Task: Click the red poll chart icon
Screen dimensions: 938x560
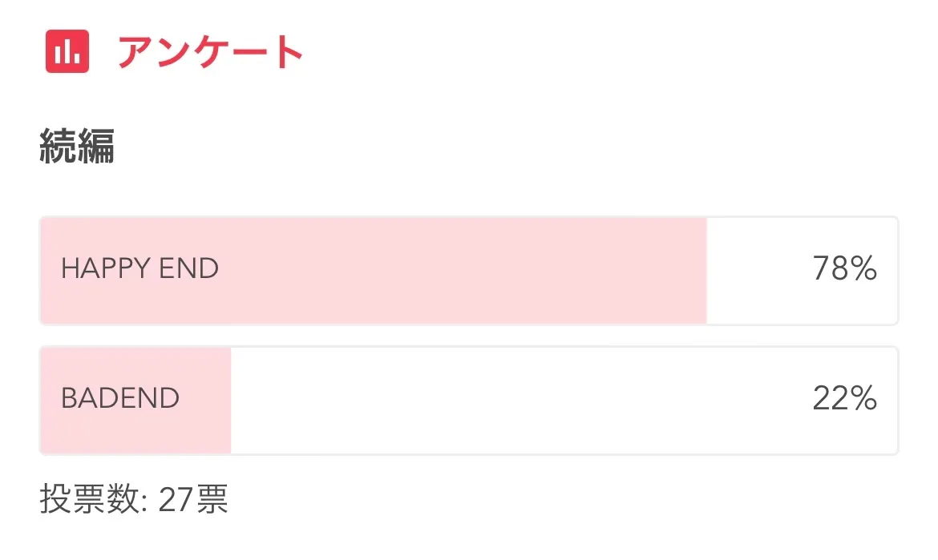Action: 67,52
